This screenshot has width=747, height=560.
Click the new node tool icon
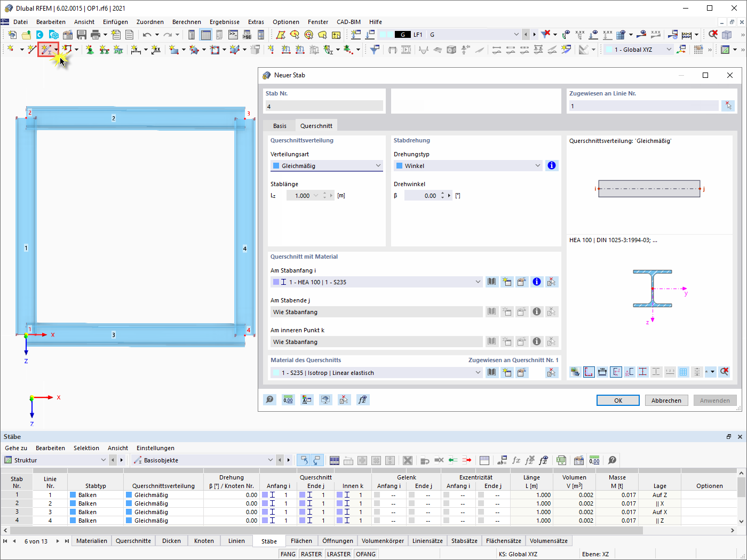[x=10, y=50]
